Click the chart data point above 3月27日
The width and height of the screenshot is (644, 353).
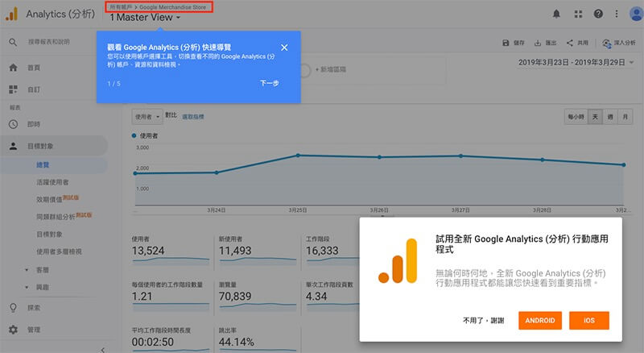coord(460,156)
